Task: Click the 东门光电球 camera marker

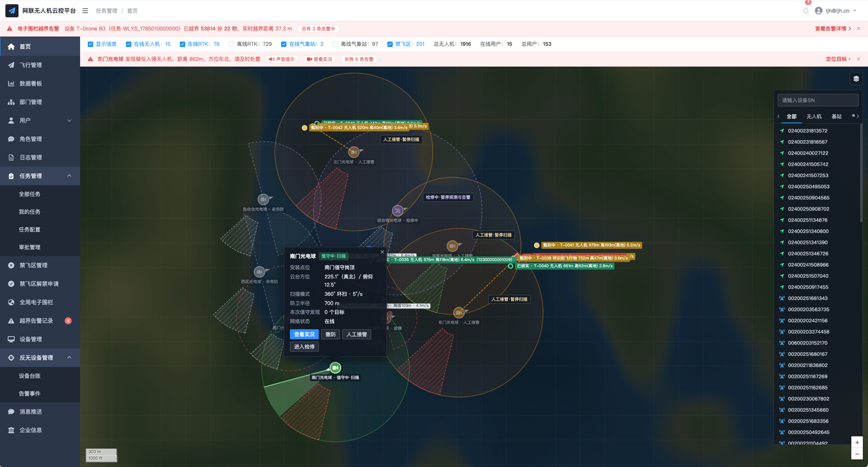Action: coord(459,312)
